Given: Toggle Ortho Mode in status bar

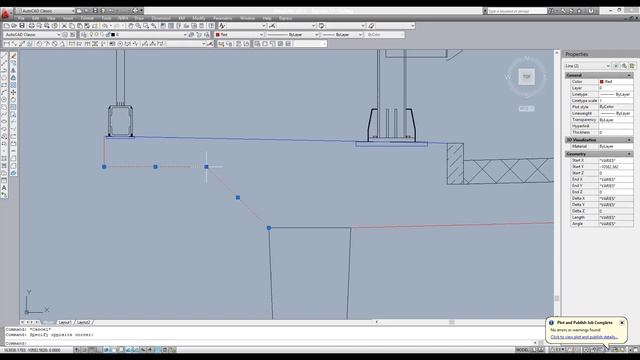Looking at the screenshot, I should coord(99,350).
